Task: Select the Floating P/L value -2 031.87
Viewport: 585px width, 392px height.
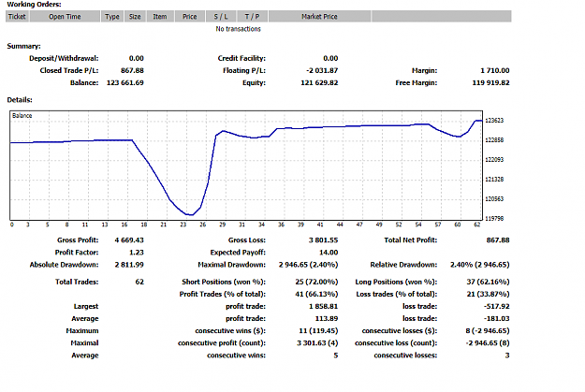Action: [x=322, y=70]
